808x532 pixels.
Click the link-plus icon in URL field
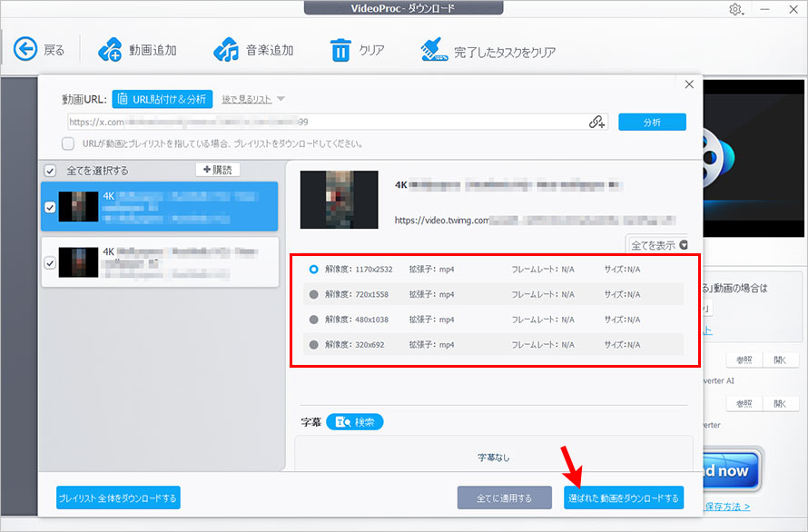tap(596, 123)
